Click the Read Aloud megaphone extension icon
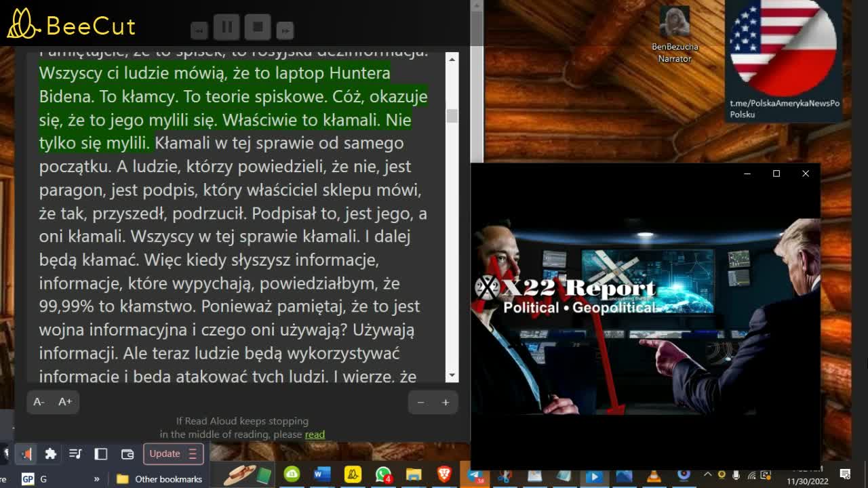Viewport: 868px width, 488px height. click(x=26, y=454)
